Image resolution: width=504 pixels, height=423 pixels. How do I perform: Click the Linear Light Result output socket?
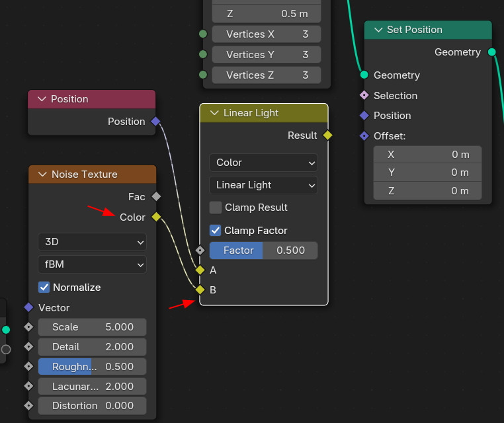point(327,135)
